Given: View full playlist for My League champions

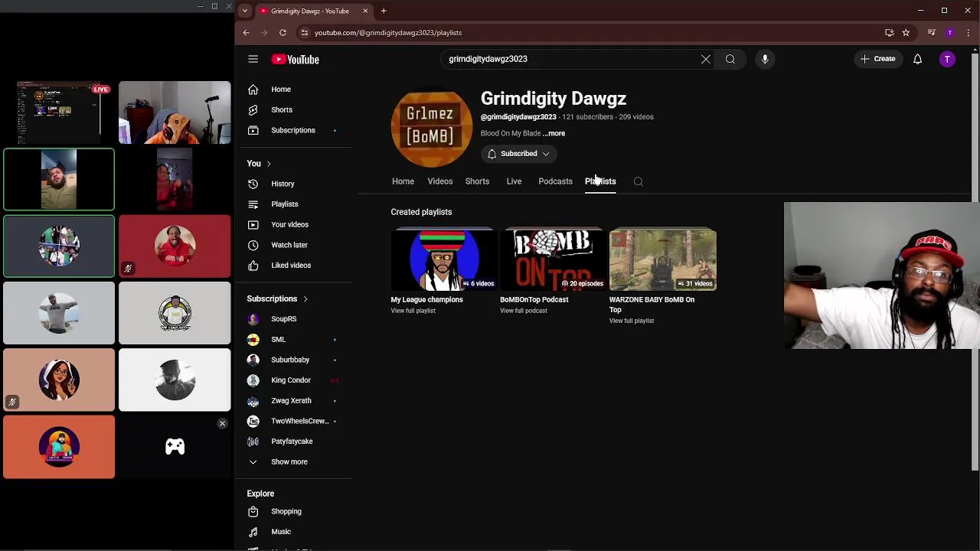Looking at the screenshot, I should [x=413, y=311].
